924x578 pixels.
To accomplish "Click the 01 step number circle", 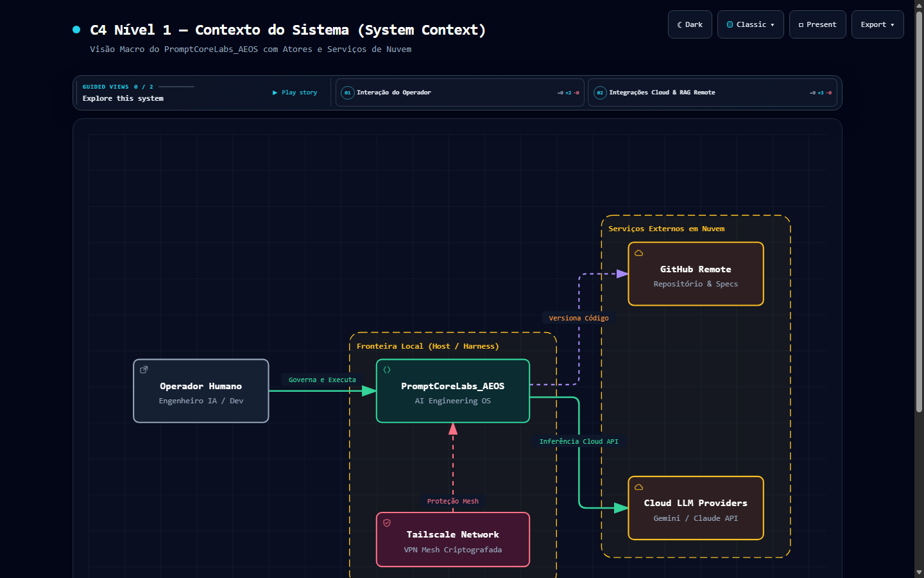I will click(347, 92).
